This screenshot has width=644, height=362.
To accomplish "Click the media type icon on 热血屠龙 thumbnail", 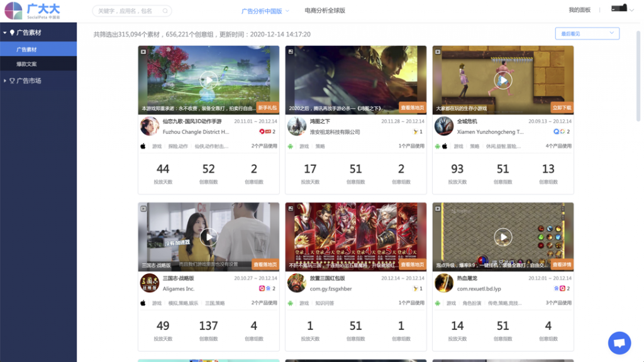I will click(438, 209).
